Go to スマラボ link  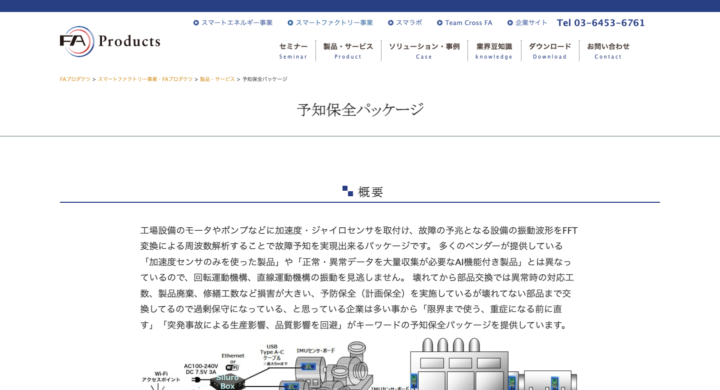coord(409,23)
